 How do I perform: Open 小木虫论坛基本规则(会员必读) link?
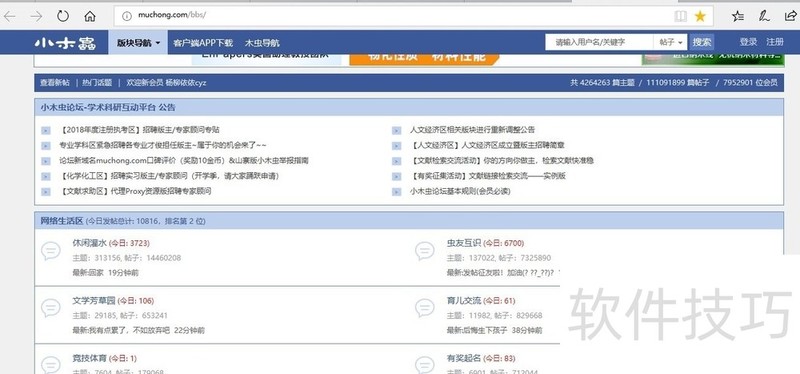point(460,191)
